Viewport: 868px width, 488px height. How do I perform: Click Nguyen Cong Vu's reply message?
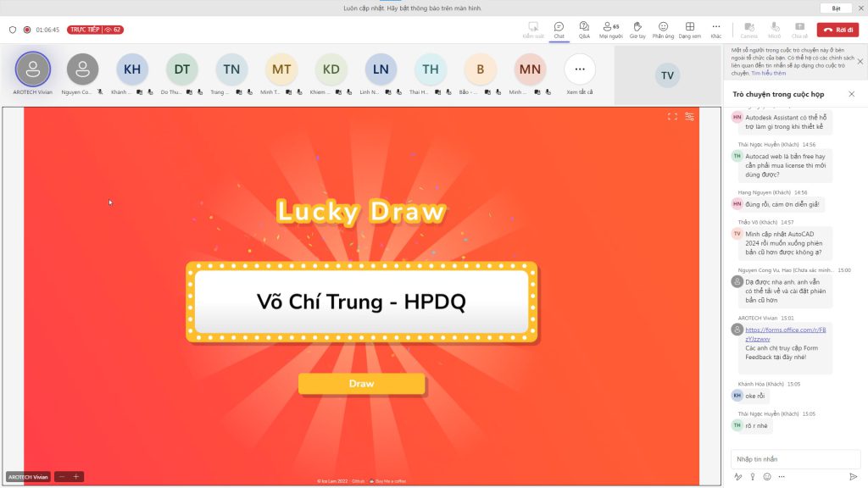(x=786, y=291)
